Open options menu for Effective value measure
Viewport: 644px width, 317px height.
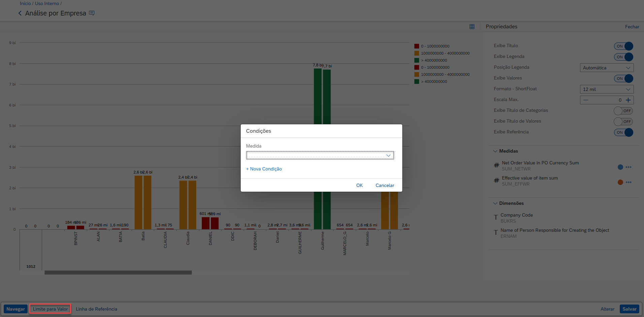629,182
